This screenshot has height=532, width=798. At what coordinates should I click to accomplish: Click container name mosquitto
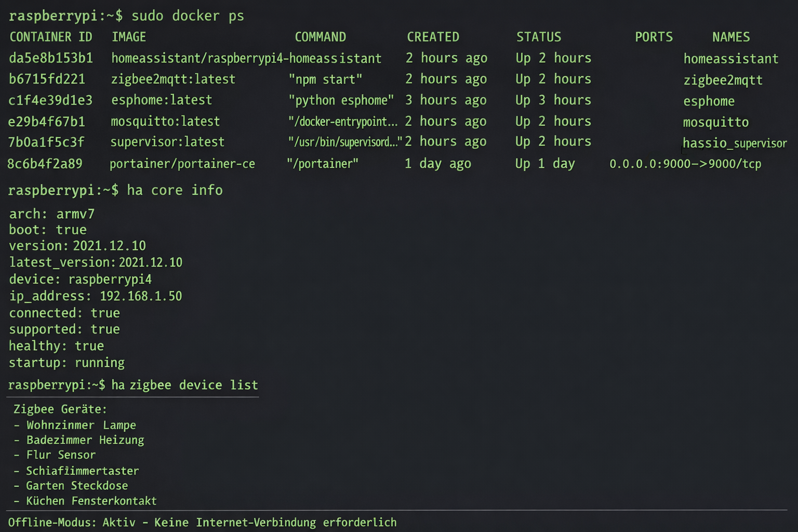pyautogui.click(x=715, y=122)
